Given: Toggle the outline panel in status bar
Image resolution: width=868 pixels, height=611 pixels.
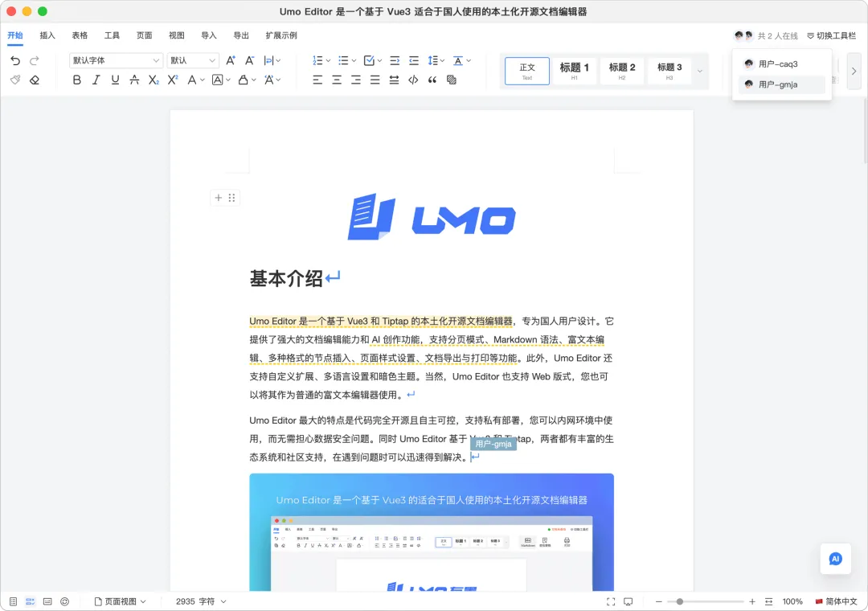Looking at the screenshot, I should 14,601.
